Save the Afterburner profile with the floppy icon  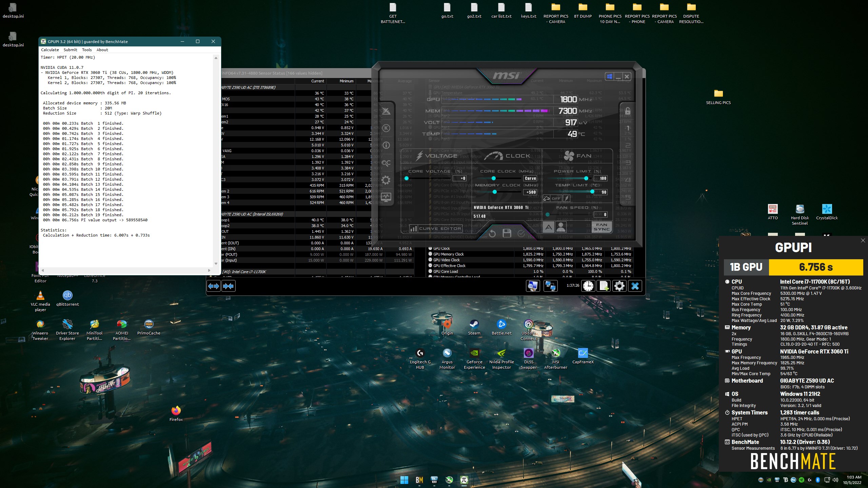(507, 233)
